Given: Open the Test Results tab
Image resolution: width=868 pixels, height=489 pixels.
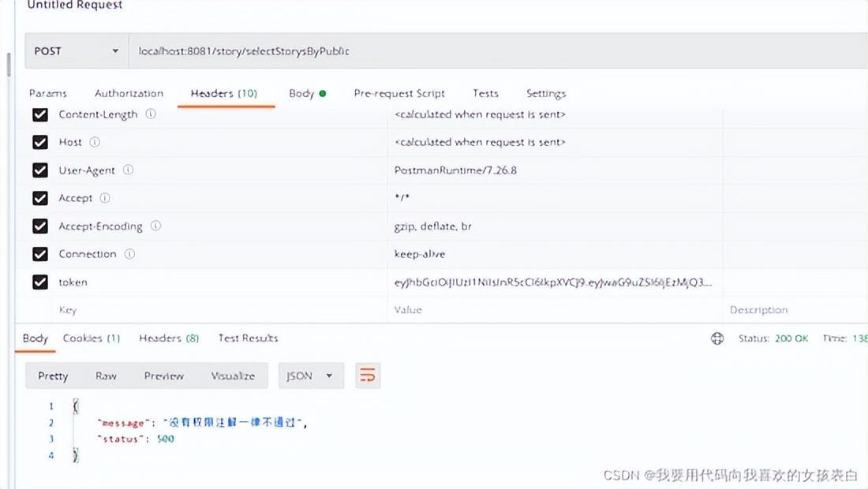Looking at the screenshot, I should 248,338.
